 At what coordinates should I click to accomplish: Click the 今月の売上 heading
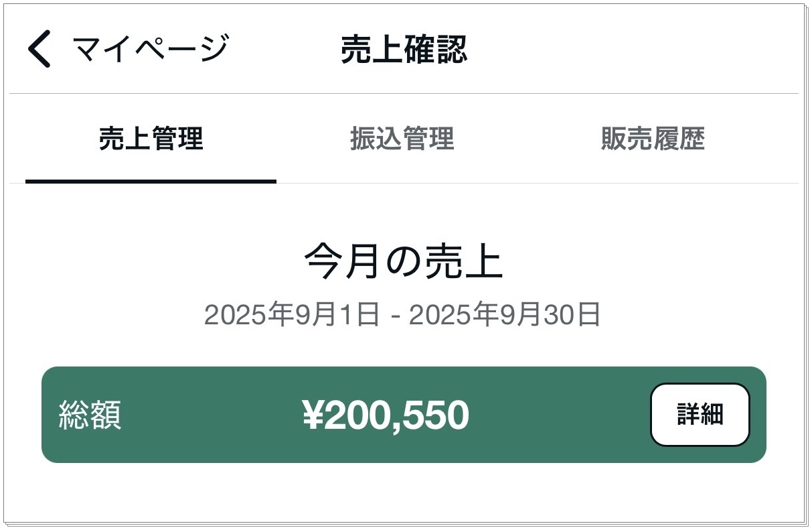click(x=404, y=261)
